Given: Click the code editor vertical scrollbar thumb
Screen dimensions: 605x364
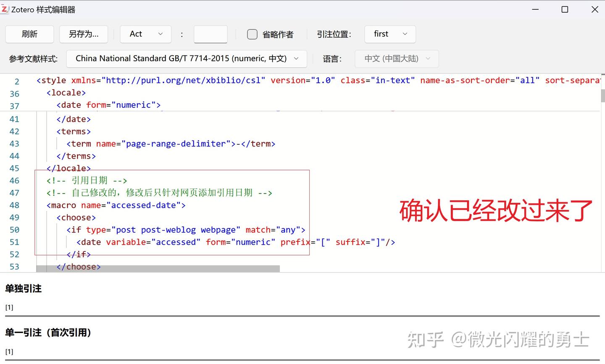Looking at the screenshot, I should click(602, 95).
